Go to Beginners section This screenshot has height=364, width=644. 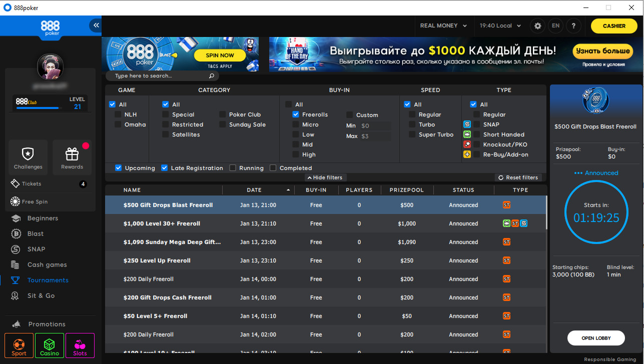(43, 218)
